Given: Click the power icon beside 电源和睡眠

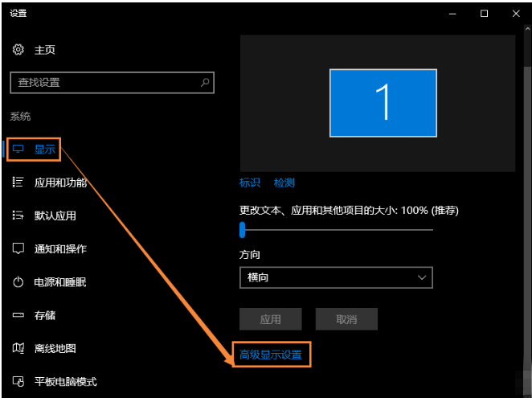Looking at the screenshot, I should click(18, 282).
